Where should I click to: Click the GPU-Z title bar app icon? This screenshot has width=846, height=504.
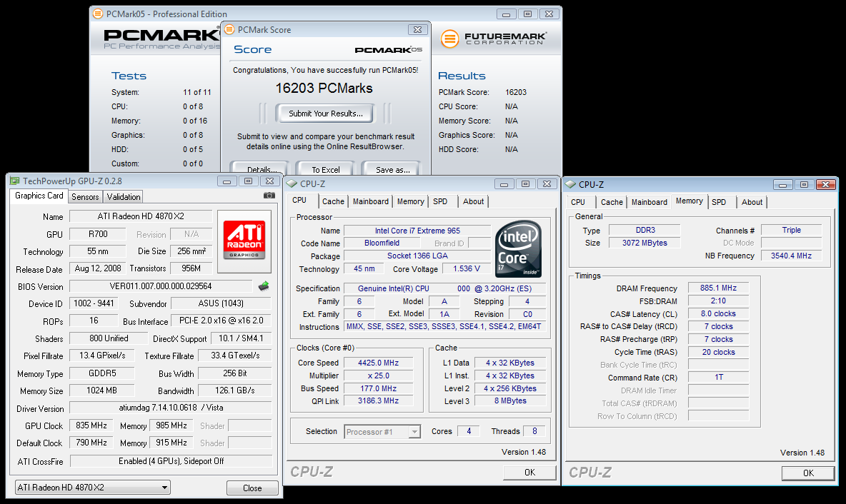coord(14,181)
